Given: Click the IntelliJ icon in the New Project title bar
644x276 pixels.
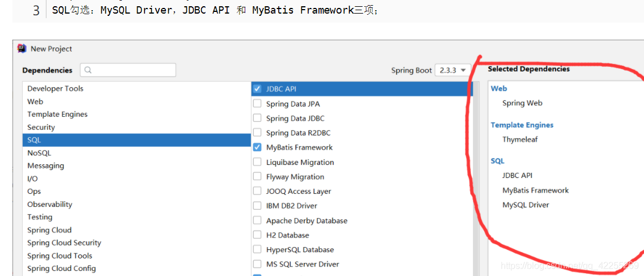Looking at the screenshot, I should pyautogui.click(x=22, y=49).
